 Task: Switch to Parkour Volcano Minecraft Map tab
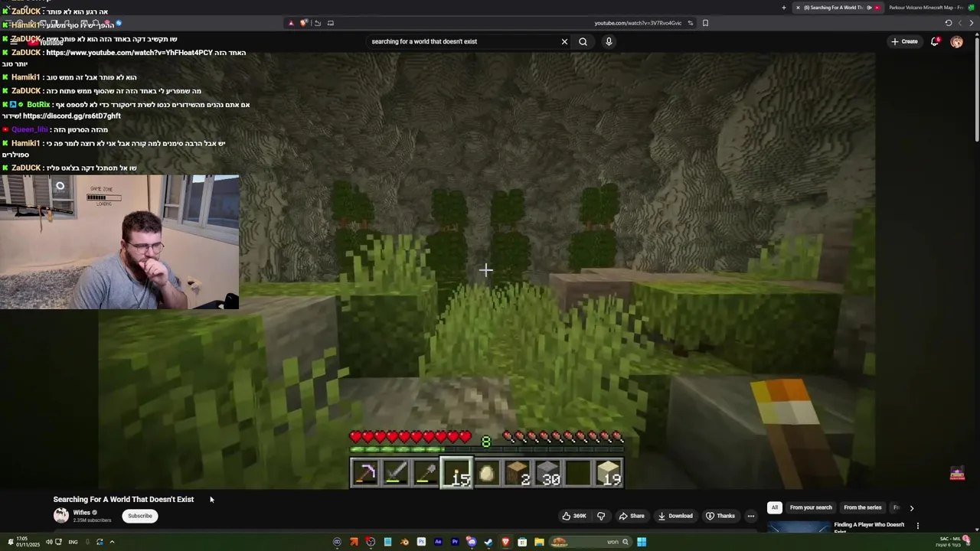tap(929, 8)
